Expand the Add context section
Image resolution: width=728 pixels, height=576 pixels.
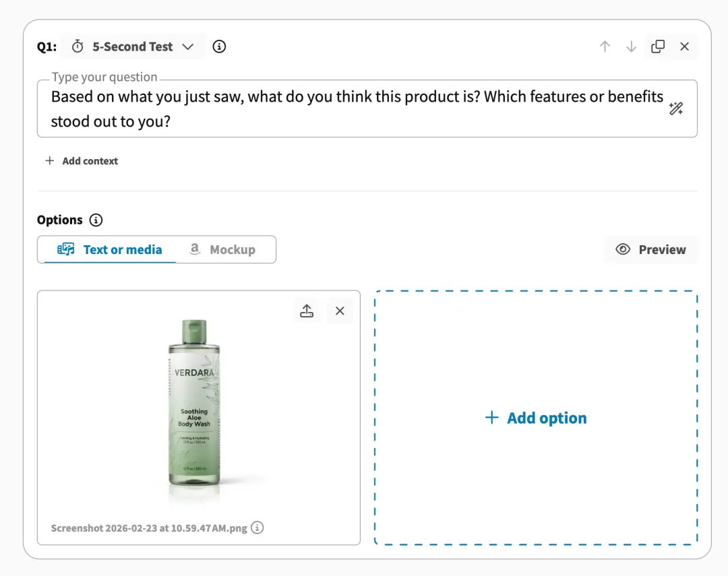click(x=82, y=161)
